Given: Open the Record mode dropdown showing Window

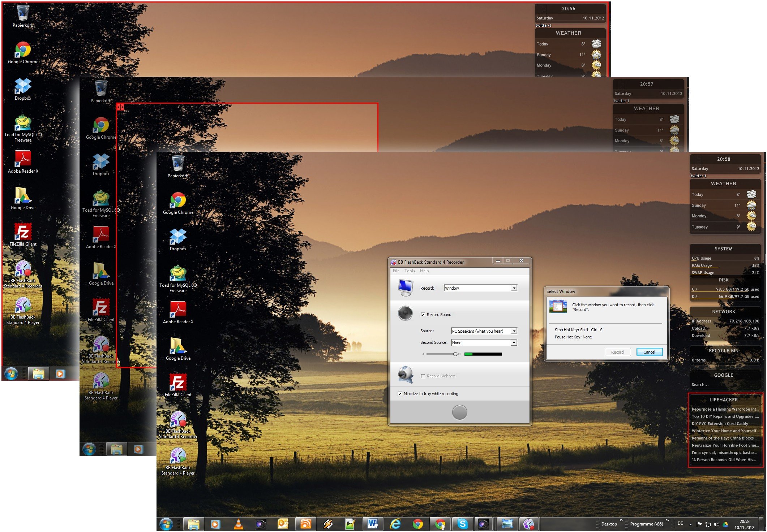Looking at the screenshot, I should [x=514, y=288].
